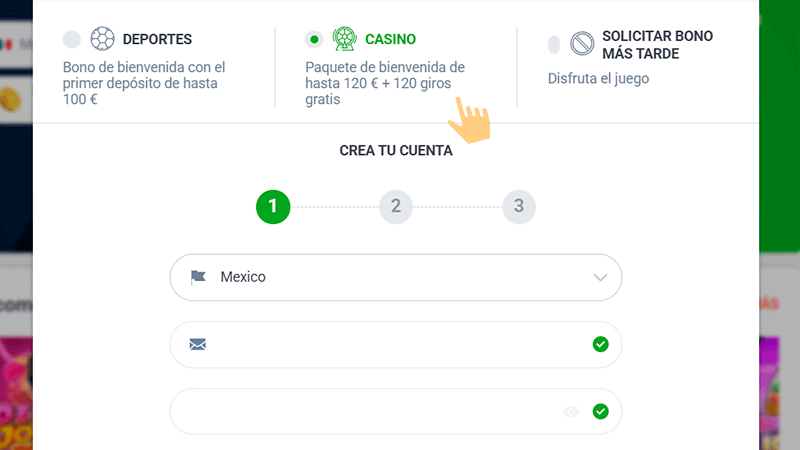Select the Casino bonus radio button
The height and width of the screenshot is (450, 800).
(x=314, y=40)
